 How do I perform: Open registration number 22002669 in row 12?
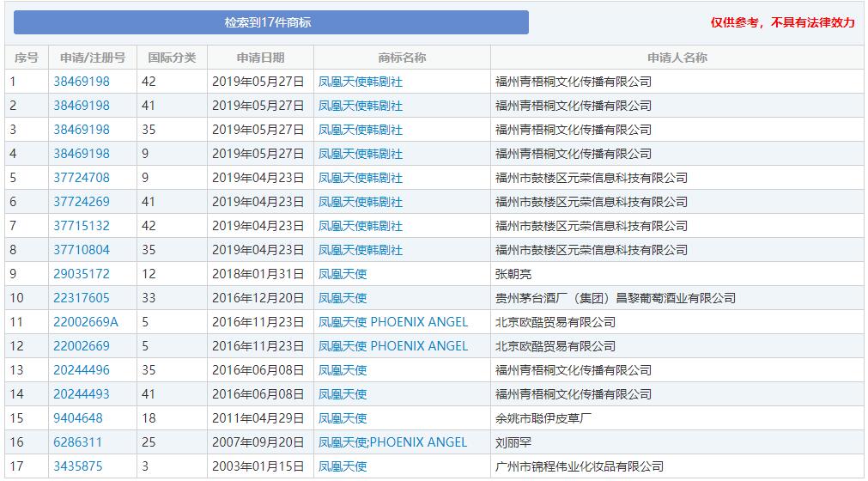82,346
